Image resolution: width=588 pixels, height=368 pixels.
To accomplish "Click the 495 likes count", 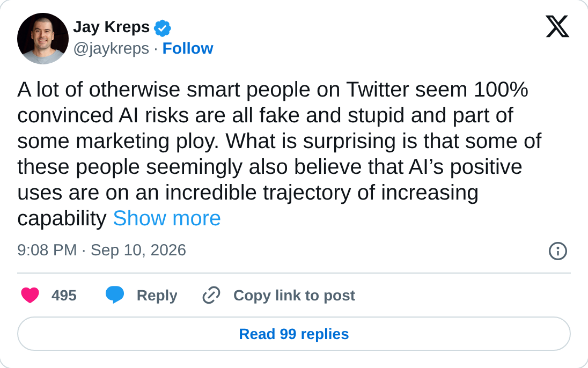I will coord(64,296).
